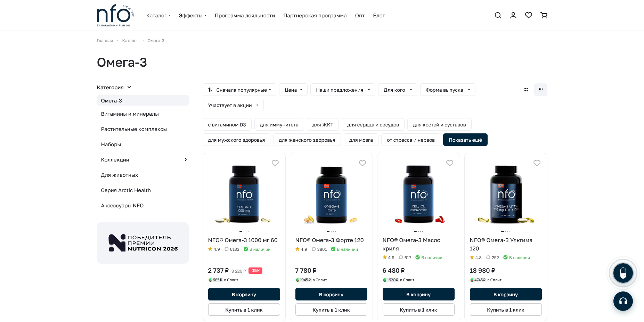Open Наши предложения filter dropdown
This screenshot has width=644, height=322.
point(343,90)
